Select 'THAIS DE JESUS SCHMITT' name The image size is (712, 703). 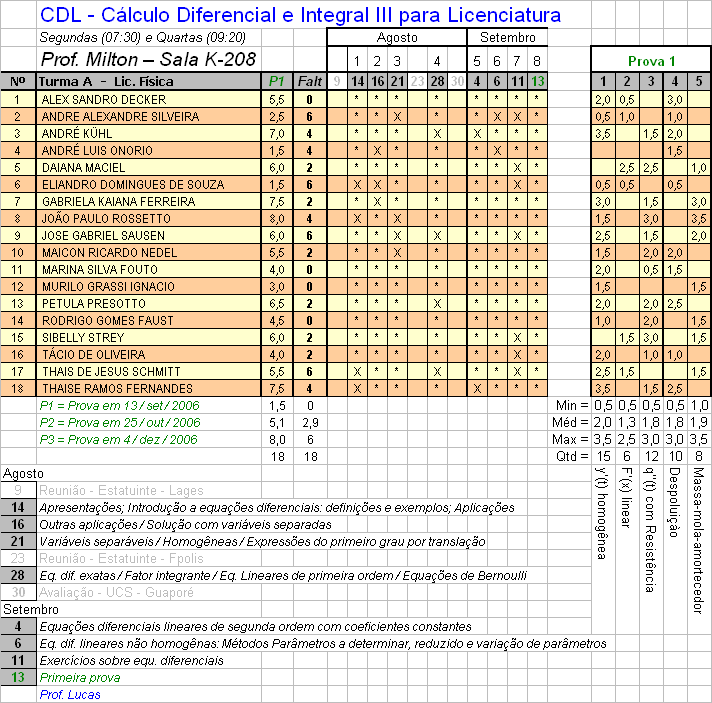pyautogui.click(x=111, y=372)
